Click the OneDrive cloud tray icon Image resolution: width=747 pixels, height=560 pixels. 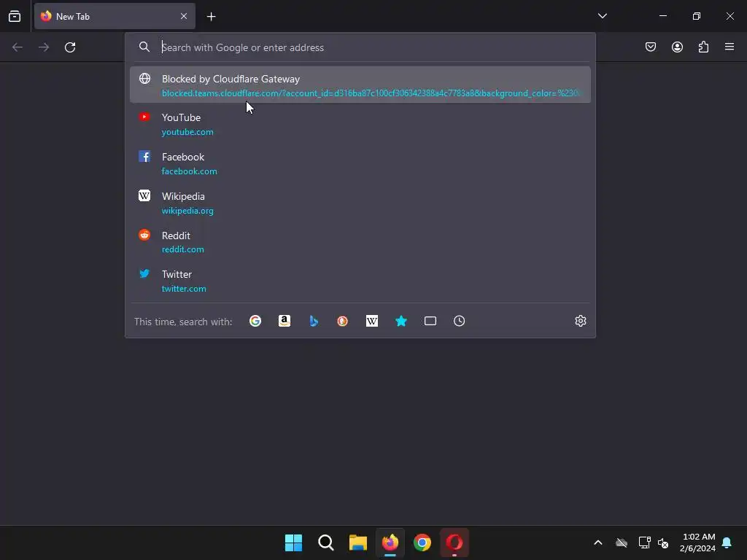click(x=622, y=542)
